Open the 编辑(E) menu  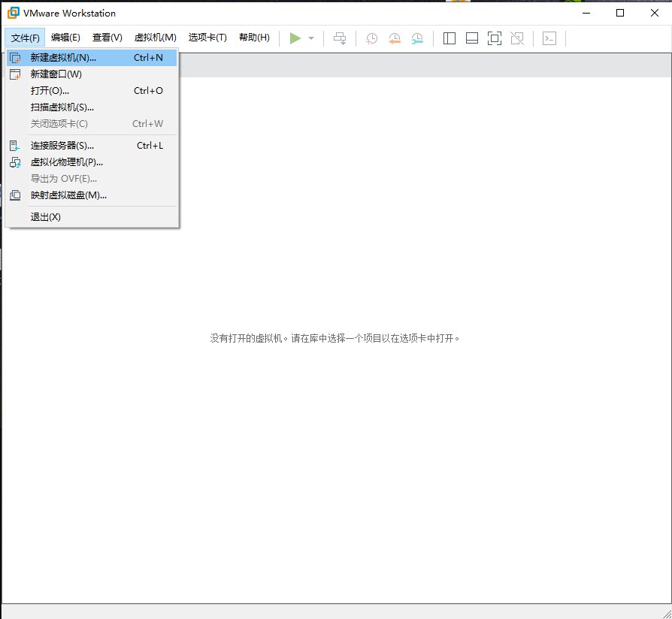(65, 38)
